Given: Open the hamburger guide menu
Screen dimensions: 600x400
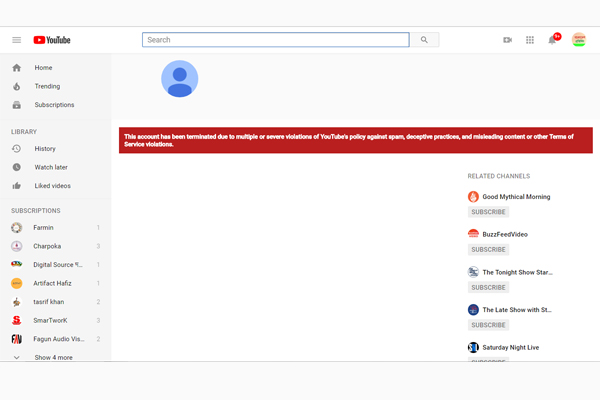Looking at the screenshot, I should [16, 40].
